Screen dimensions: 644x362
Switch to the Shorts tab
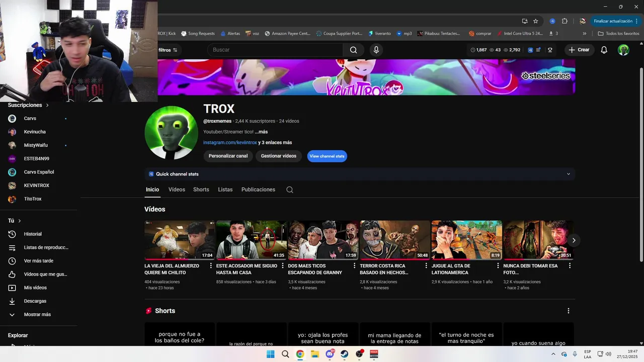point(201,190)
